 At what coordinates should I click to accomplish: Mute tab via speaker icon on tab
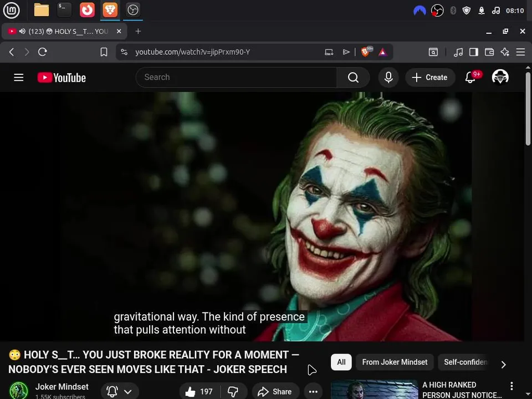click(x=22, y=31)
